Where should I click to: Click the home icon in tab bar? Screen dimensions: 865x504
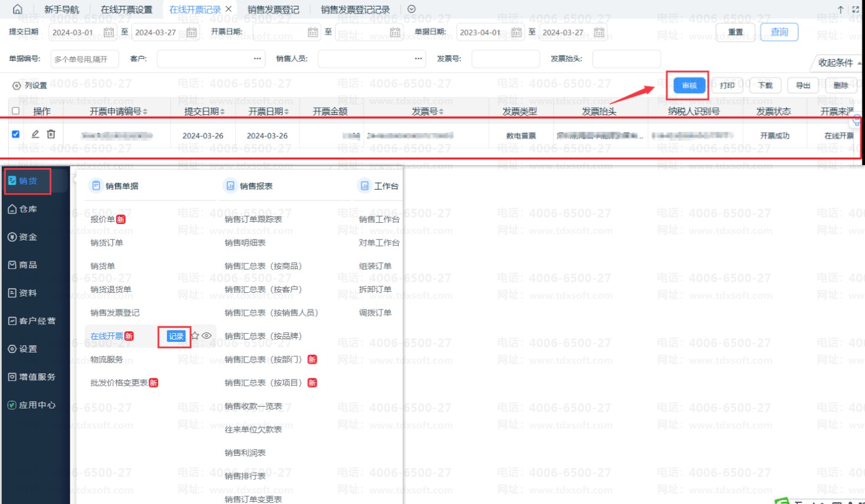point(18,9)
